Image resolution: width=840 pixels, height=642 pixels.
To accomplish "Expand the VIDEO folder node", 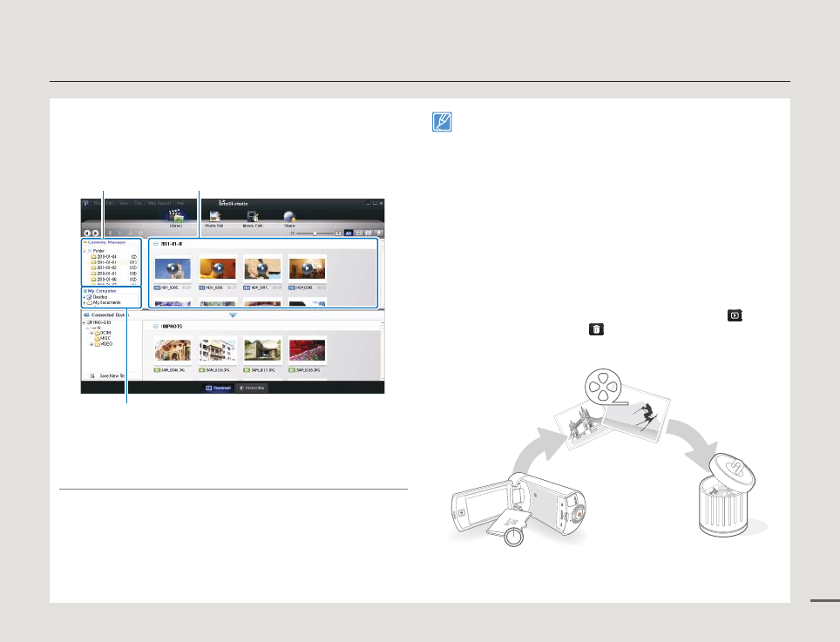I will (x=91, y=344).
